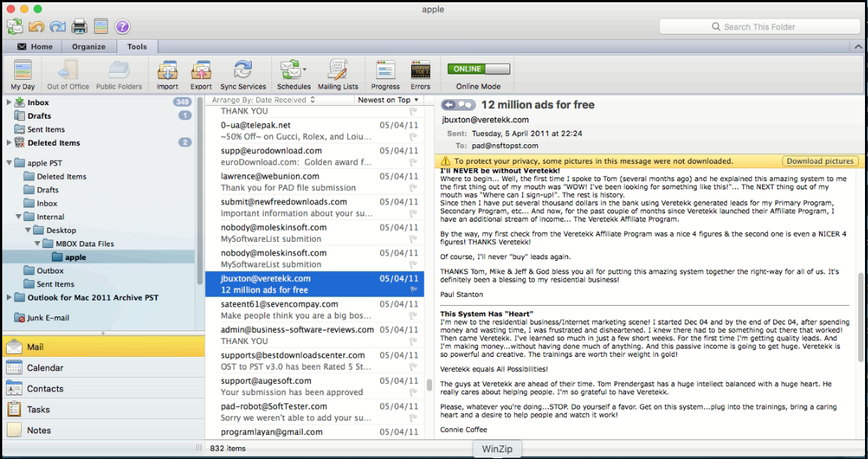Viewport: 868px width, 459px height.
Task: Switch to the Organize tab
Action: [x=89, y=47]
